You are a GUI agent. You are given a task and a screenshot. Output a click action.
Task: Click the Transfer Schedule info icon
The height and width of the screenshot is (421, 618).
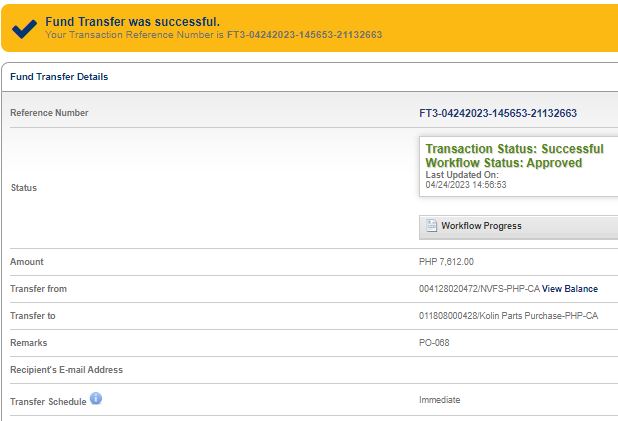(96, 399)
